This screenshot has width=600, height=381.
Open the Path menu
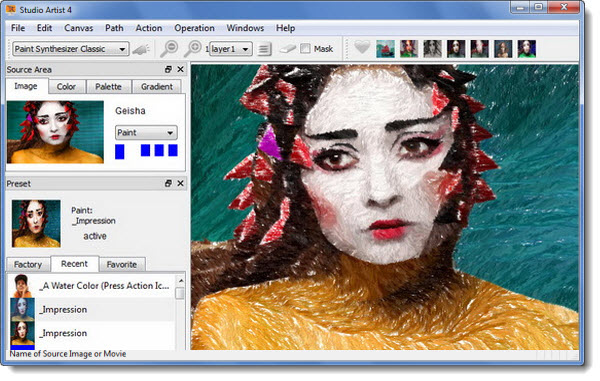(x=114, y=28)
